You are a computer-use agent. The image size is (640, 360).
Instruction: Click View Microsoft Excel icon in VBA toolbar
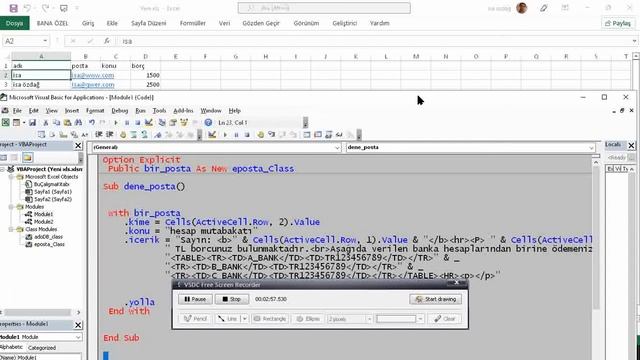tap(6, 122)
